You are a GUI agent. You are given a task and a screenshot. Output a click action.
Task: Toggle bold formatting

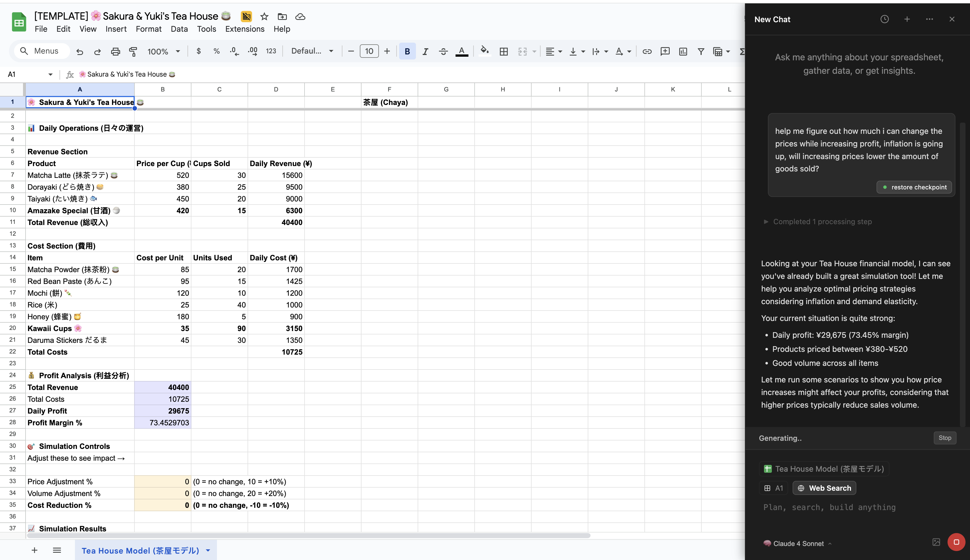click(x=407, y=51)
